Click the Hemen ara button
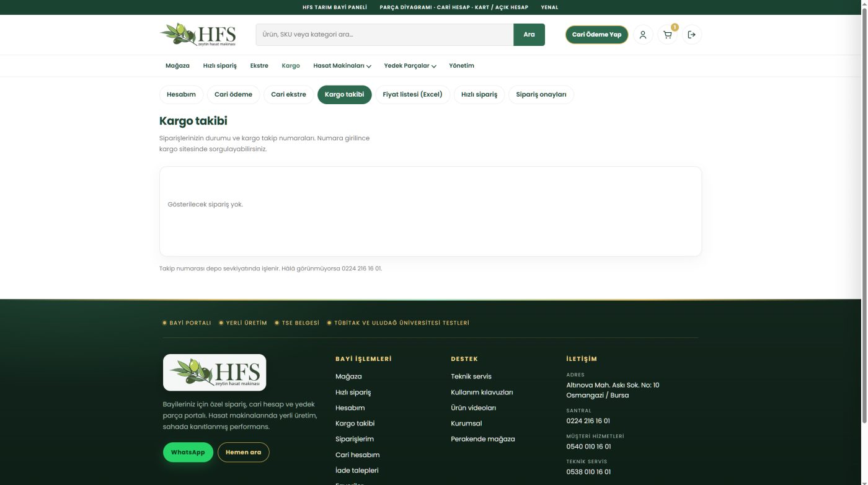 243,452
